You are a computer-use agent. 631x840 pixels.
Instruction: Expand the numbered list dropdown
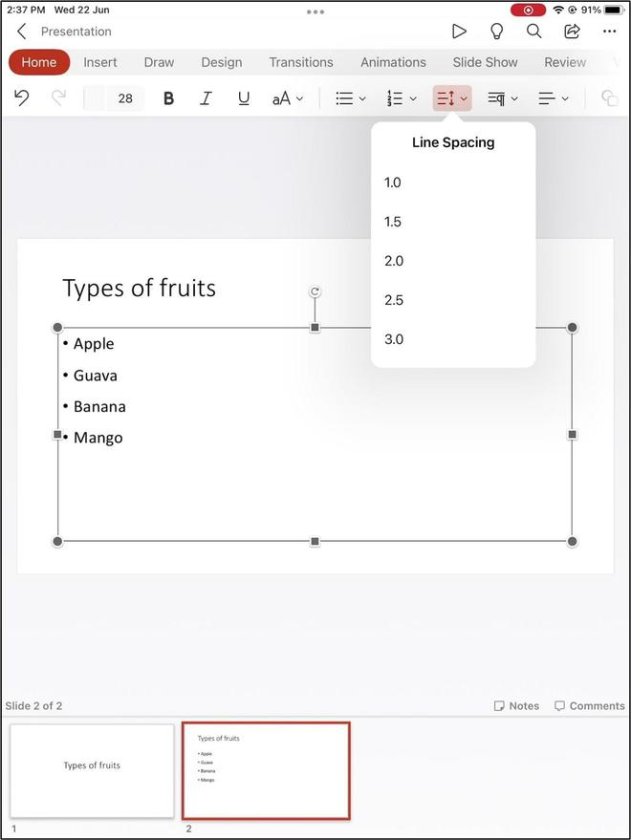click(x=402, y=98)
